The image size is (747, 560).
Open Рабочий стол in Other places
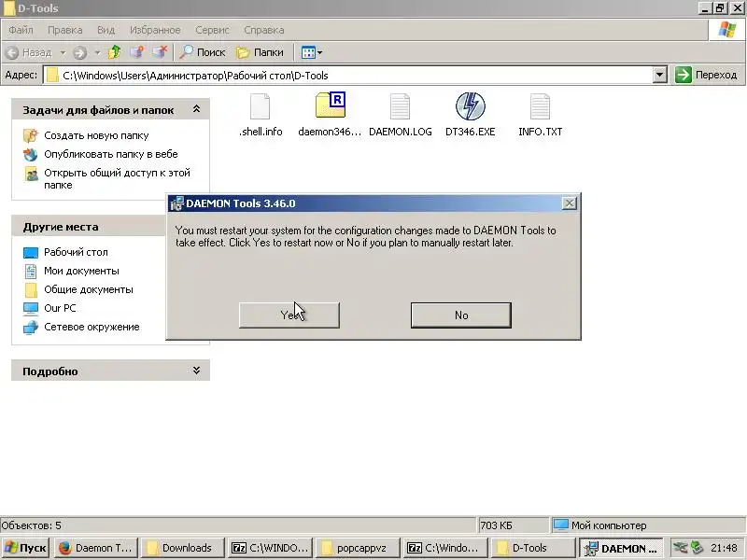tap(76, 252)
